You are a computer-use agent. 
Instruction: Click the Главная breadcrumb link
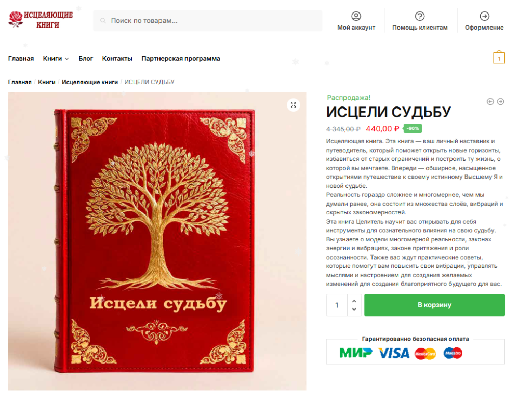coord(20,82)
